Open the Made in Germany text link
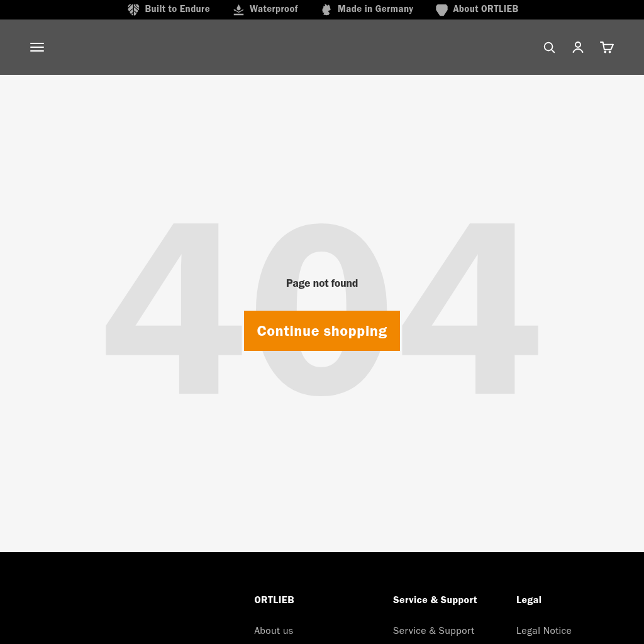 tap(375, 9)
